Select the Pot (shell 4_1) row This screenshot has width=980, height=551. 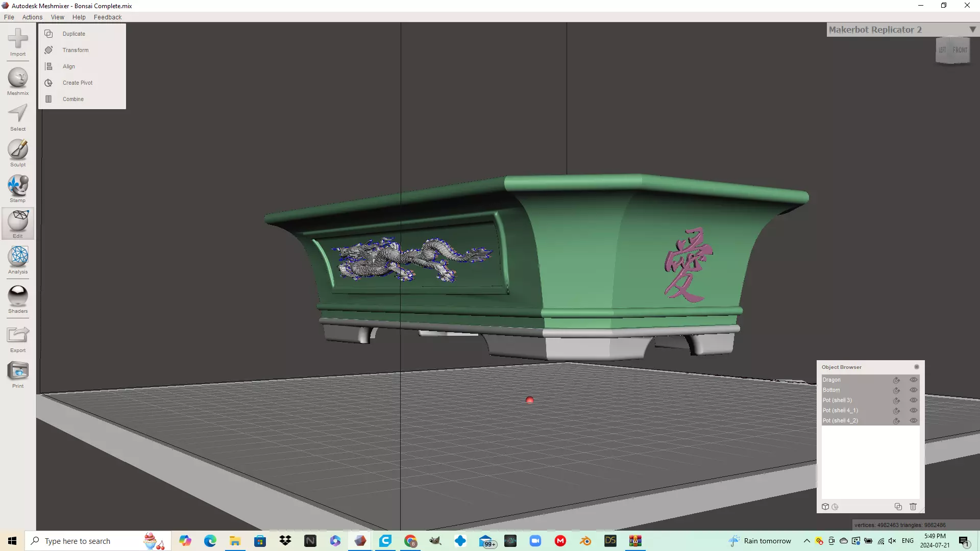(870, 410)
